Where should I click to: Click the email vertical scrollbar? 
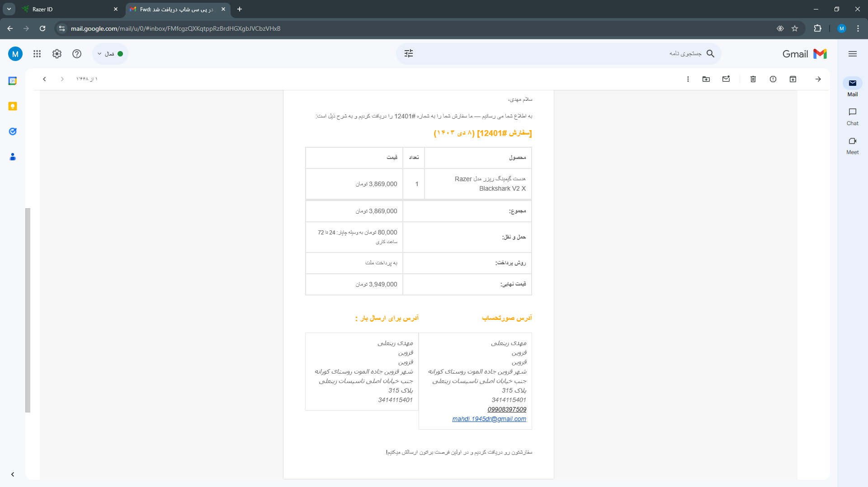coord(28,310)
